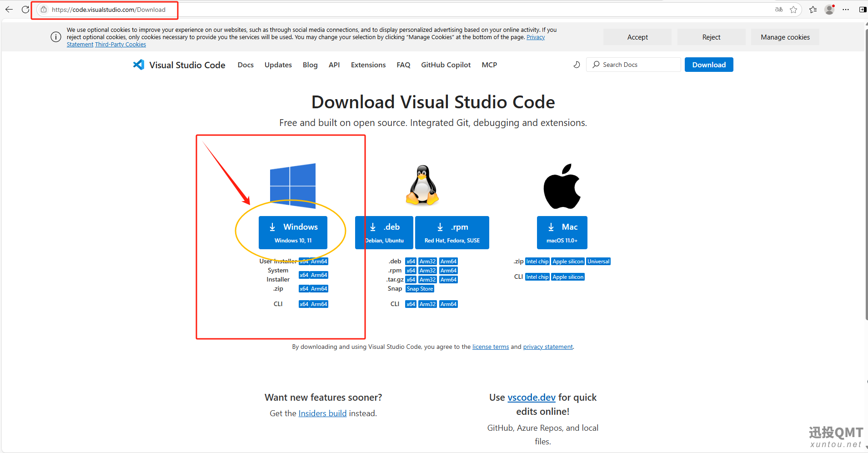Open the Third-Party Cookies link
The width and height of the screenshot is (868, 453).
[x=120, y=45]
